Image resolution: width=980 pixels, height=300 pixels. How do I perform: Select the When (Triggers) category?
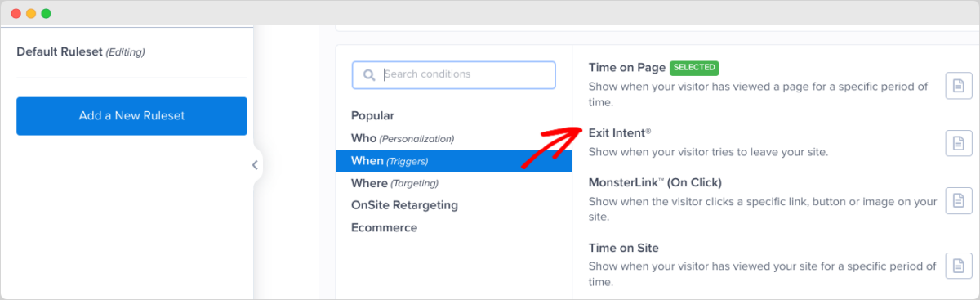pyautogui.click(x=453, y=161)
